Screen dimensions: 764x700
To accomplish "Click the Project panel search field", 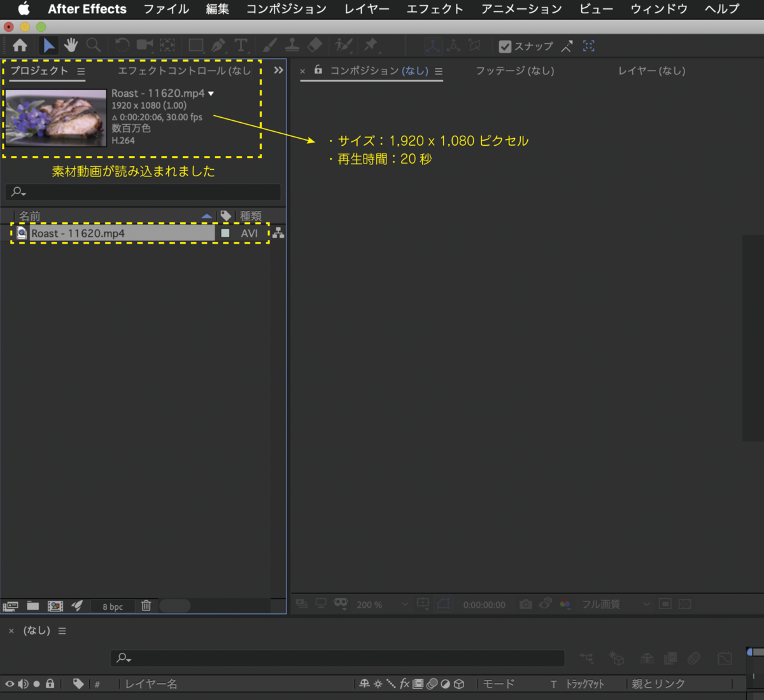I will [x=143, y=192].
